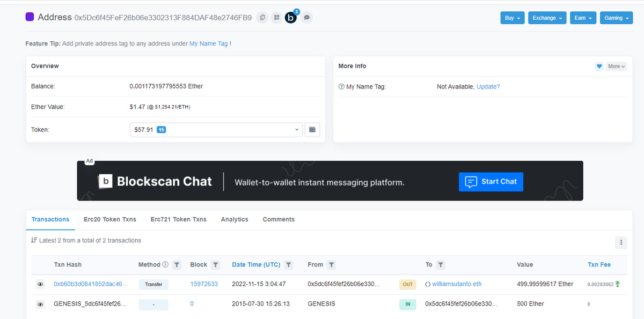This screenshot has width=644, height=319.
Task: Filter by Method column funnel icon
Action: pos(177,265)
